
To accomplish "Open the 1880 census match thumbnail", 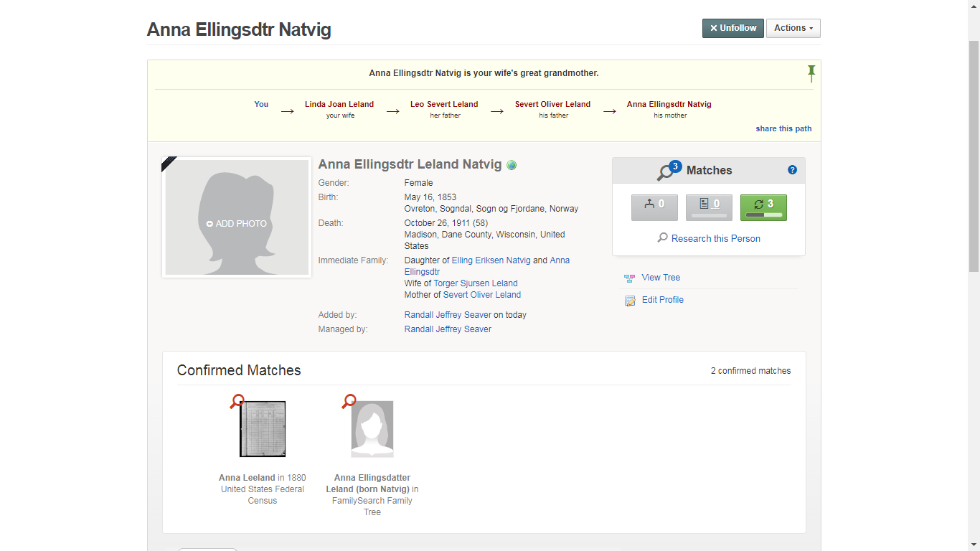I will (263, 428).
